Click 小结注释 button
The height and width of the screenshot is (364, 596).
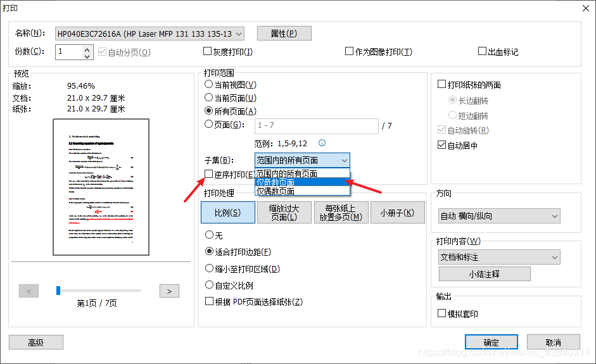(485, 274)
